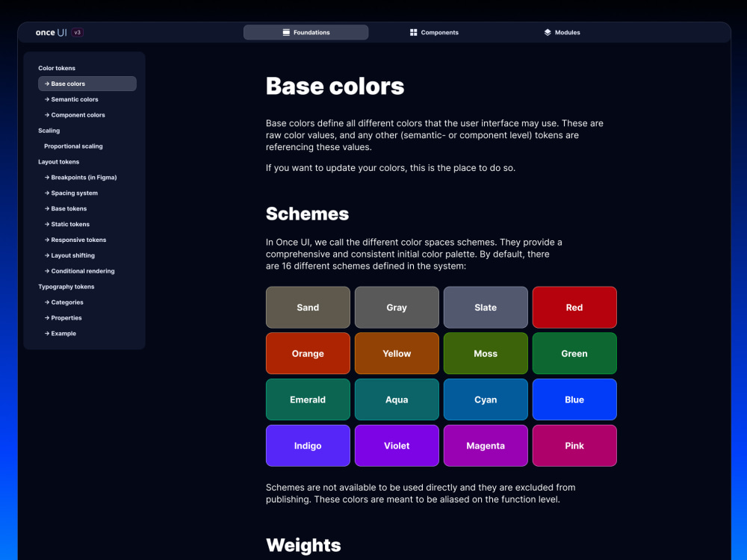Image resolution: width=747 pixels, height=560 pixels.
Task: Select the Orange color scheme swatch
Action: (x=308, y=353)
